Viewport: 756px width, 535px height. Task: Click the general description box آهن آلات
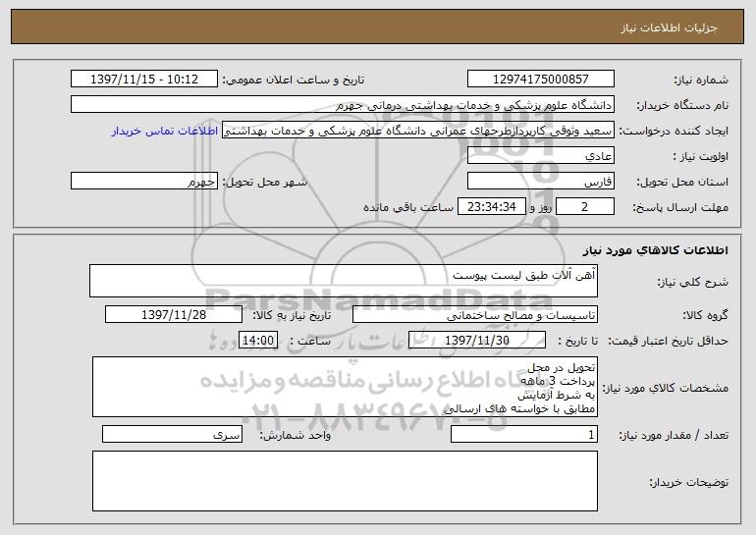click(x=344, y=281)
